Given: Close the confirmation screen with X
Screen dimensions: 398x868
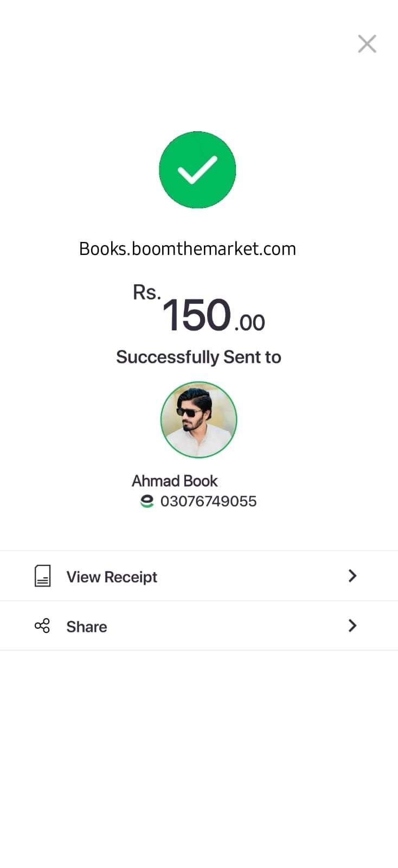Looking at the screenshot, I should 367,44.
